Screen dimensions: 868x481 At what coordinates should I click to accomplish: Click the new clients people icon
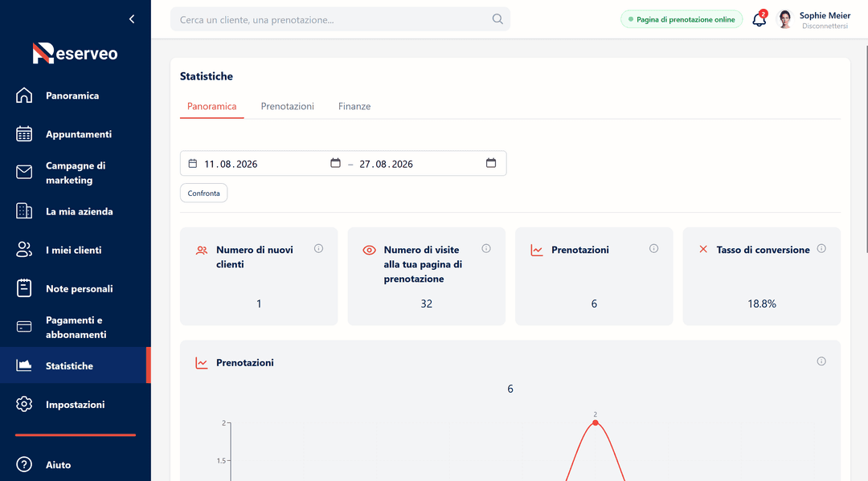point(202,251)
